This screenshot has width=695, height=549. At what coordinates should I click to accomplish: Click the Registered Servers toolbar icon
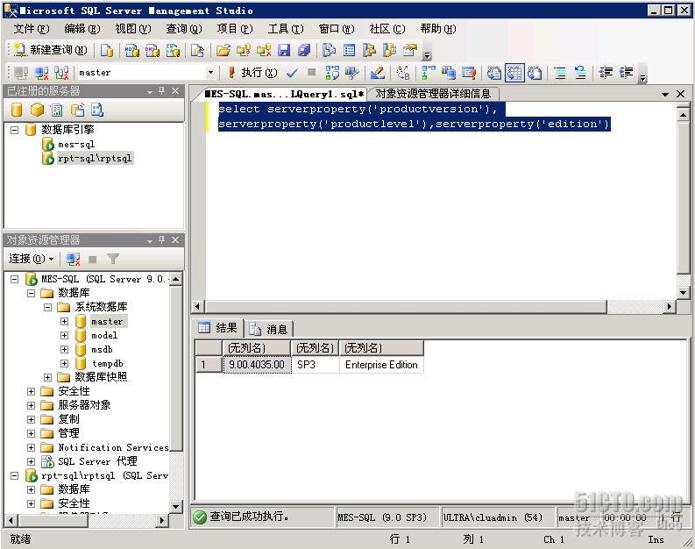point(328,51)
